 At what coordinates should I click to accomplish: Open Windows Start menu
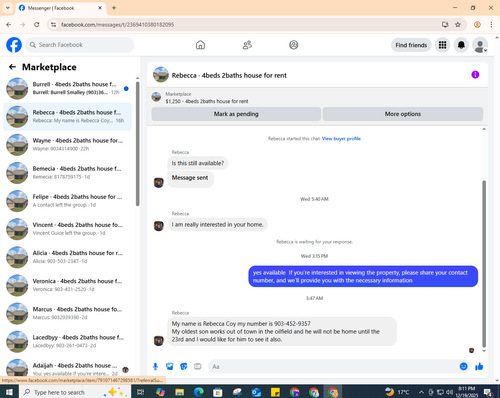(x=9, y=392)
